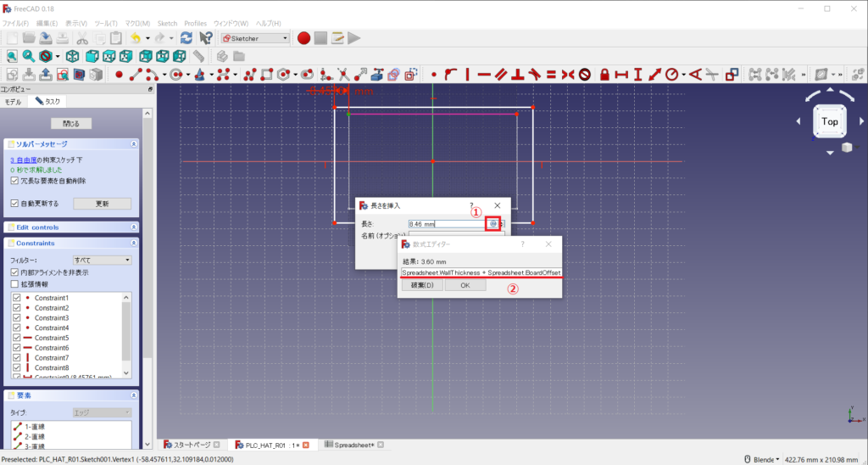The width and height of the screenshot is (868, 465).
Task: Open the expression editor icon beside length field
Action: pos(492,224)
